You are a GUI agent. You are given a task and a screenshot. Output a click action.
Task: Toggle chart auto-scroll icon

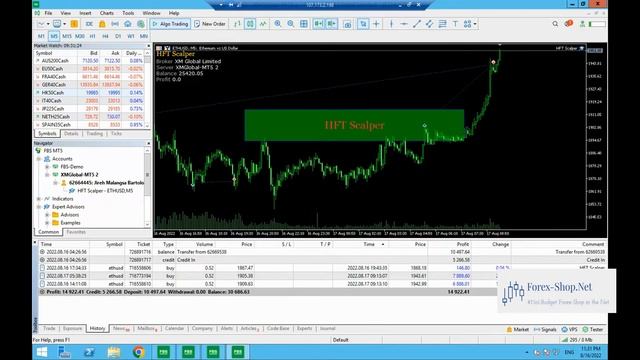pyautogui.click(x=318, y=24)
